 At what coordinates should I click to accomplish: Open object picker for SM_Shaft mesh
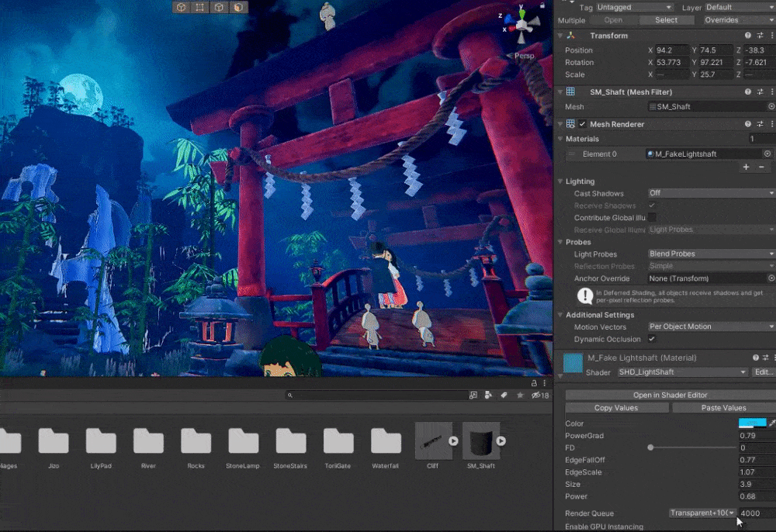tap(771, 107)
